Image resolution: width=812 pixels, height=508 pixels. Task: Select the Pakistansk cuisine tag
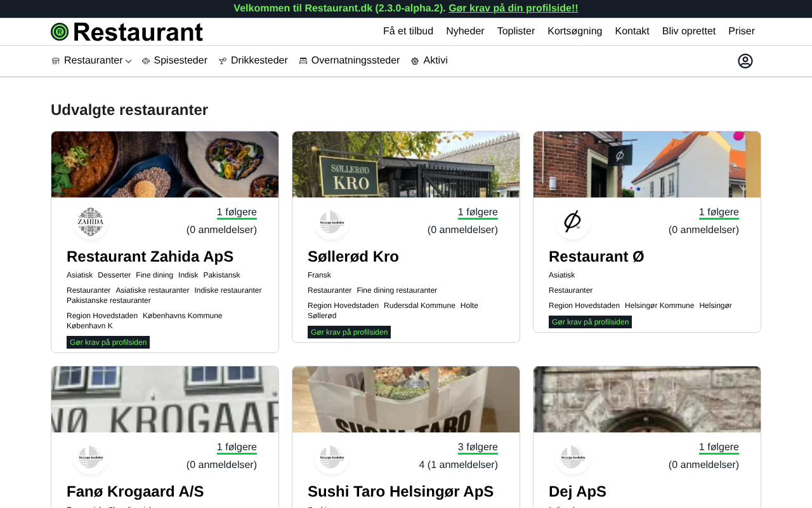click(221, 275)
